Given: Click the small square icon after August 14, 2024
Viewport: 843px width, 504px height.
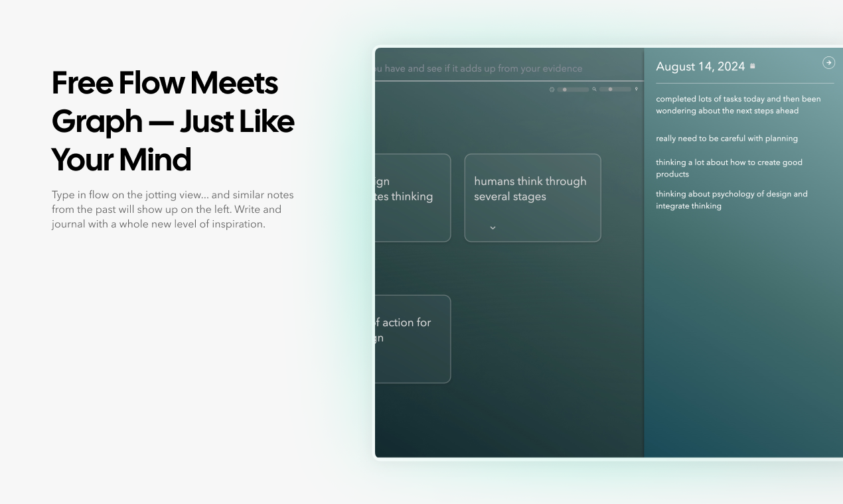Looking at the screenshot, I should [x=752, y=66].
